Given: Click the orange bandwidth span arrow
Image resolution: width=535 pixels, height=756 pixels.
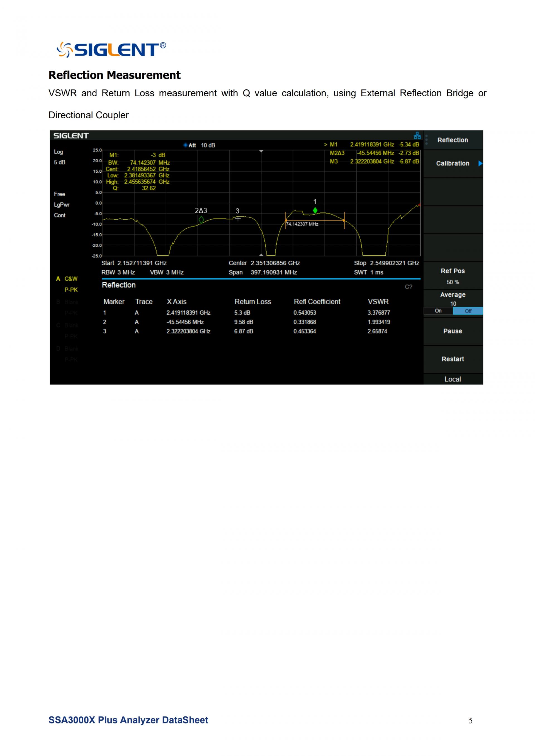Looking at the screenshot, I should tap(315, 220).
